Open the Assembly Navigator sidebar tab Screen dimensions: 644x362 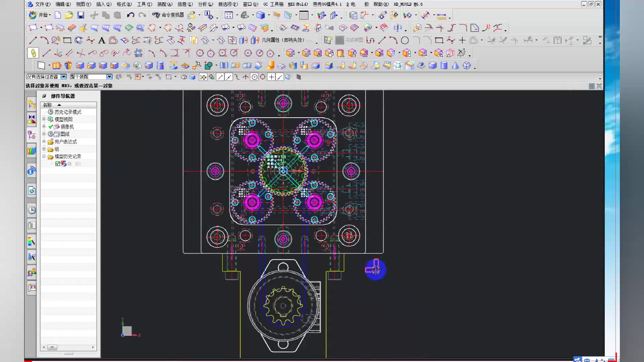point(32,104)
